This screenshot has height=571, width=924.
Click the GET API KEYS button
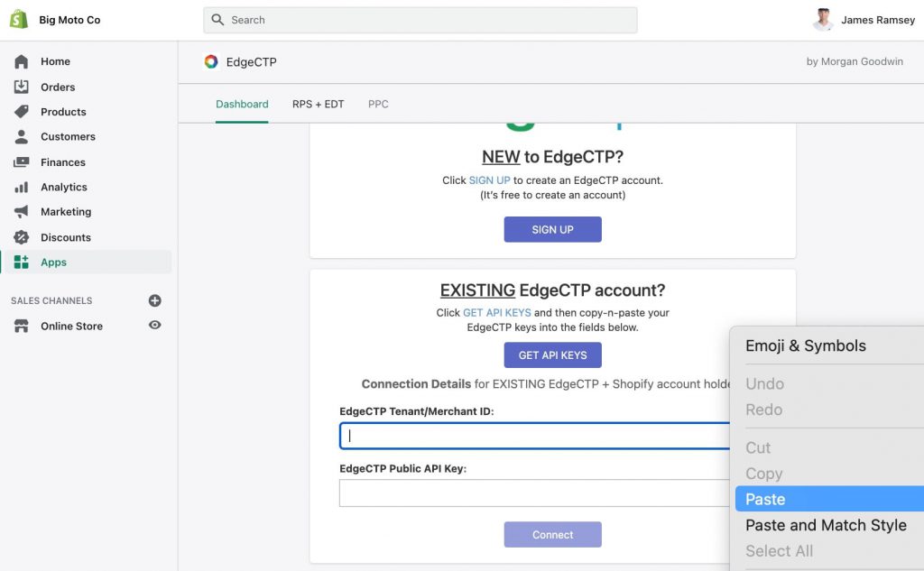pyautogui.click(x=553, y=355)
